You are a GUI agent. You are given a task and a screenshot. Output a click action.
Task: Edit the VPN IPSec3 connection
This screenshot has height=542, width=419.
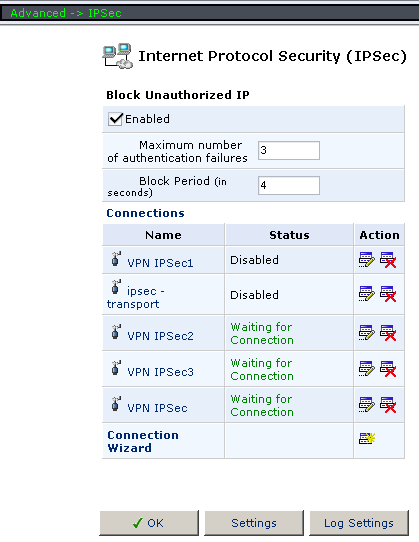pos(366,369)
